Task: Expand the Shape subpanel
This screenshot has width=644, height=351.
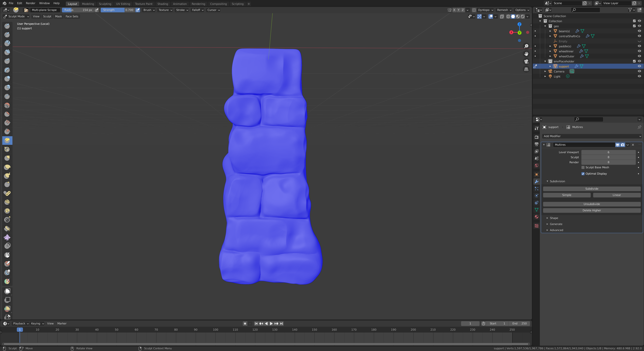Action: (x=553, y=218)
